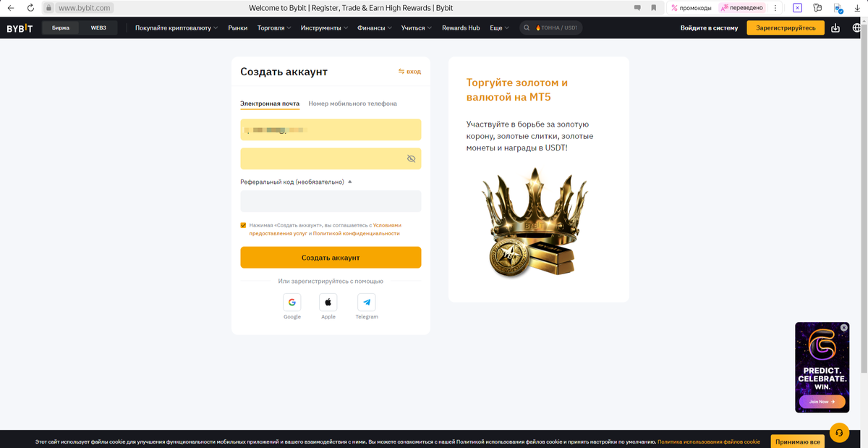868x448 pixels.
Task: Open the globe language icon
Action: (x=857, y=28)
